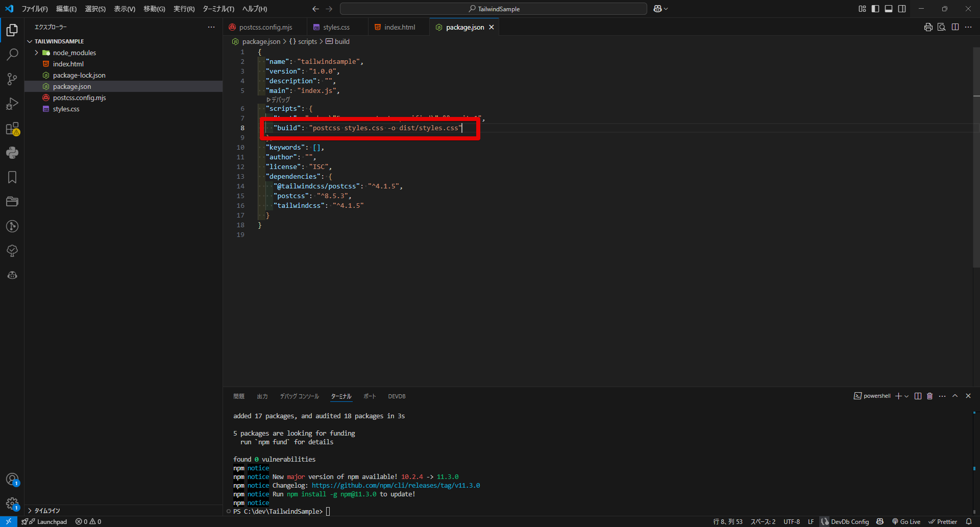This screenshot has height=527, width=980.
Task: Click the Go Live status bar button
Action: tap(906, 521)
